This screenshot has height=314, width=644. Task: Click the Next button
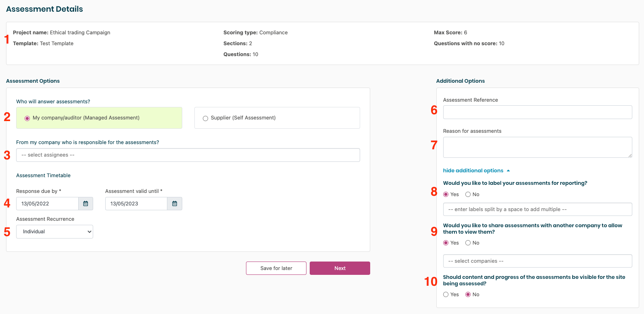tap(340, 268)
